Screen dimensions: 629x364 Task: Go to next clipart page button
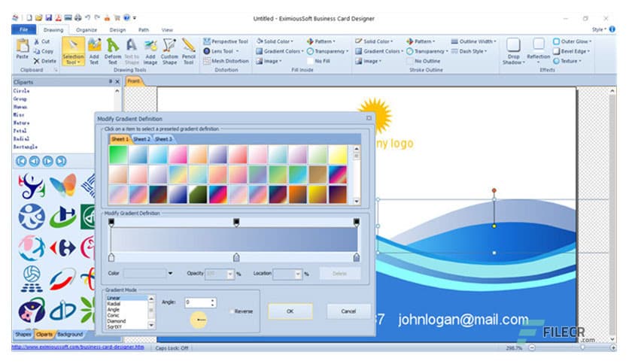point(47,161)
